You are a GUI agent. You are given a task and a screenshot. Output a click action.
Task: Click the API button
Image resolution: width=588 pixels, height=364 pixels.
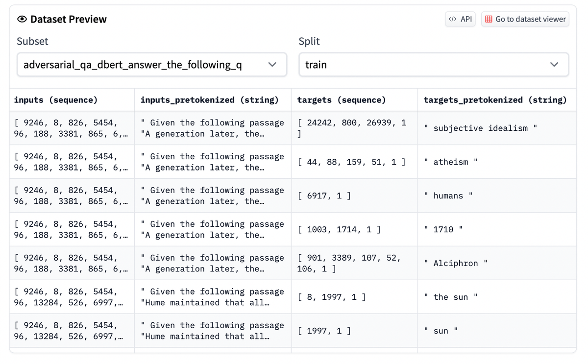(x=460, y=19)
